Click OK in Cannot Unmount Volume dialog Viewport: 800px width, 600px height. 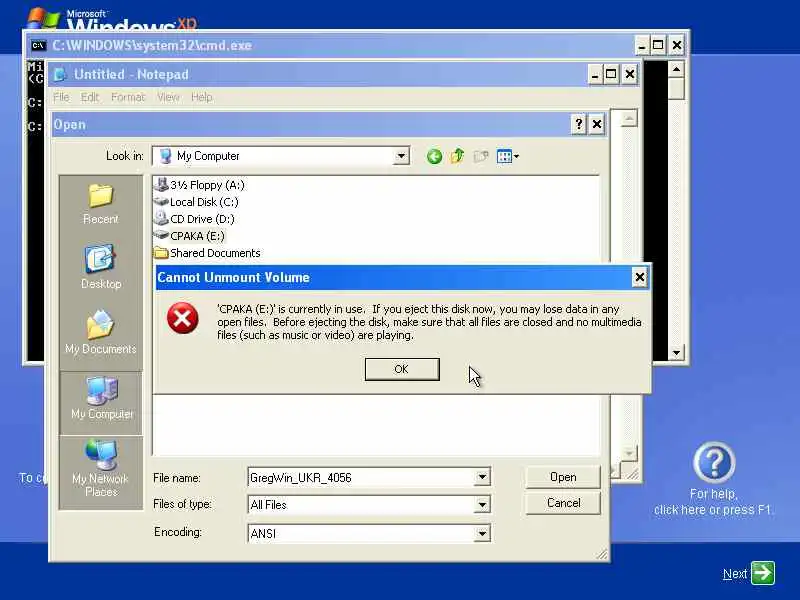tap(402, 369)
